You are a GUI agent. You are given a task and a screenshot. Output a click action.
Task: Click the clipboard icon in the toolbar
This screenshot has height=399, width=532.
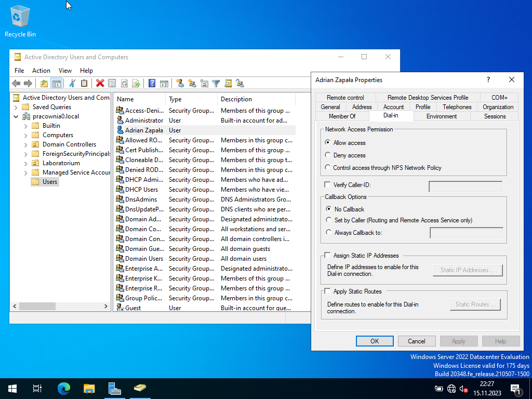(84, 83)
